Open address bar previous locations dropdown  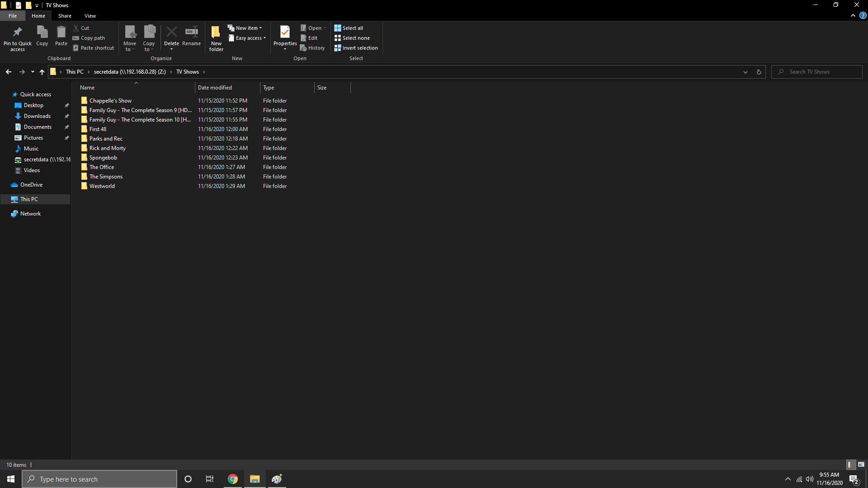745,72
